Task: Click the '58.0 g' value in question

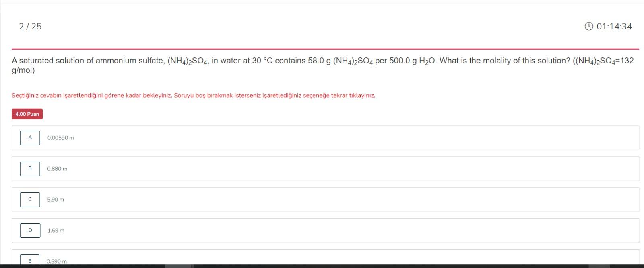Action: point(319,61)
